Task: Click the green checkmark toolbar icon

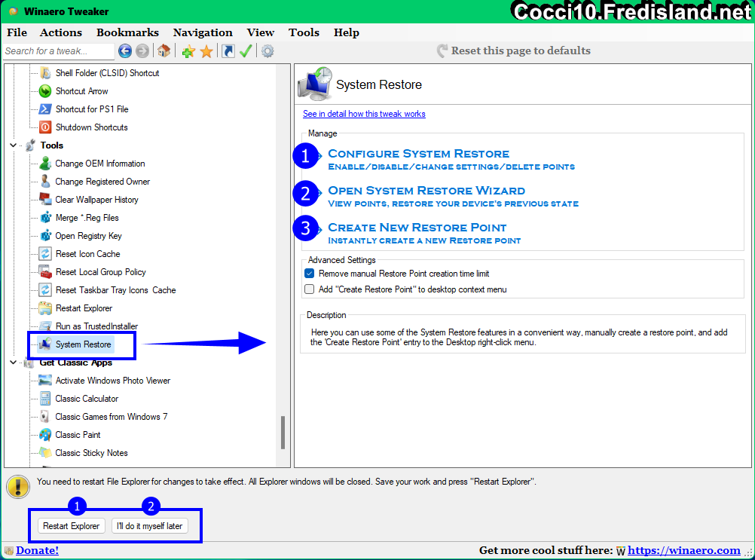Action: click(246, 51)
